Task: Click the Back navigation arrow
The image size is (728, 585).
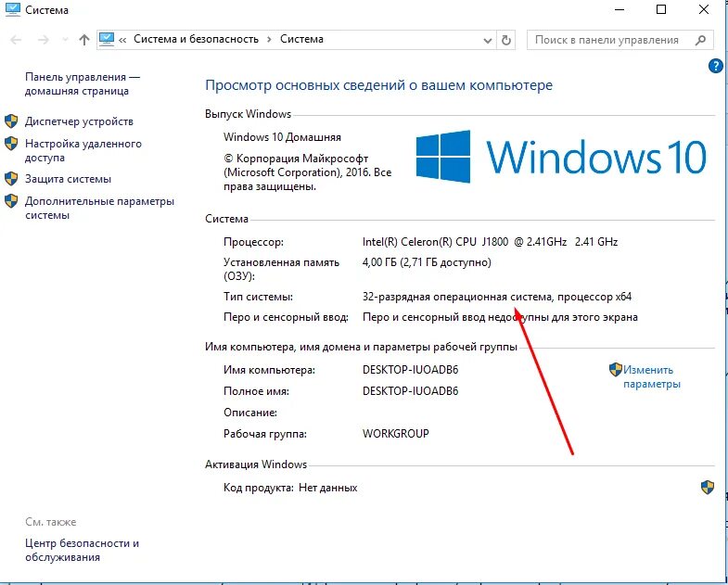Action: (16, 40)
